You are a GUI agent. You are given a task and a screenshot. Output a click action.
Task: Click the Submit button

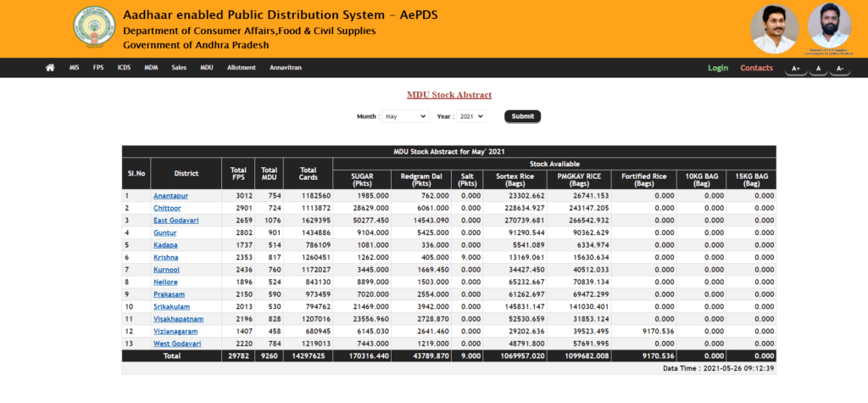pos(522,116)
